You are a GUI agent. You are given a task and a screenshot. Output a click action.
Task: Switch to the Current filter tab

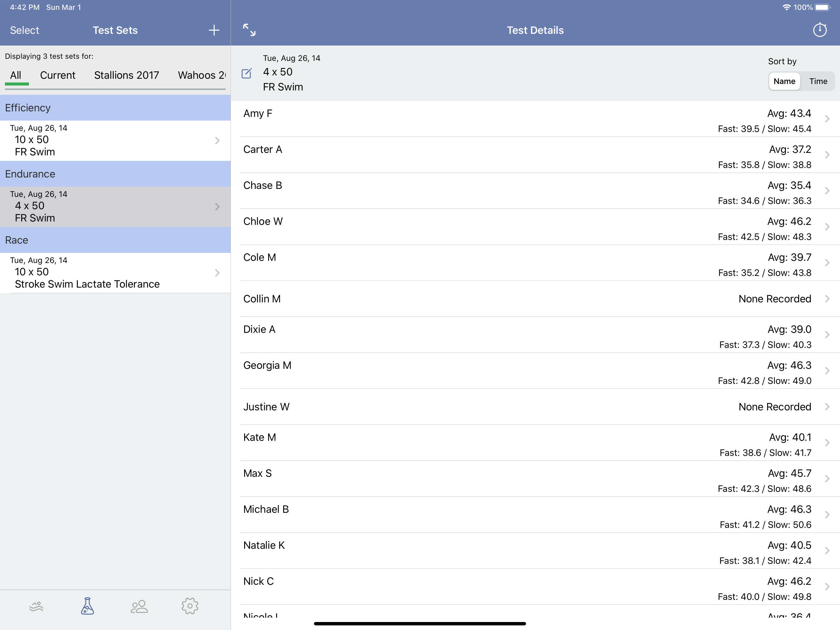tap(58, 75)
